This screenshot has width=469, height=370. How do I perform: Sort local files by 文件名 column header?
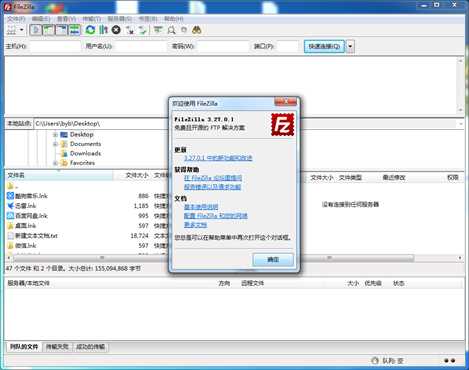point(59,175)
